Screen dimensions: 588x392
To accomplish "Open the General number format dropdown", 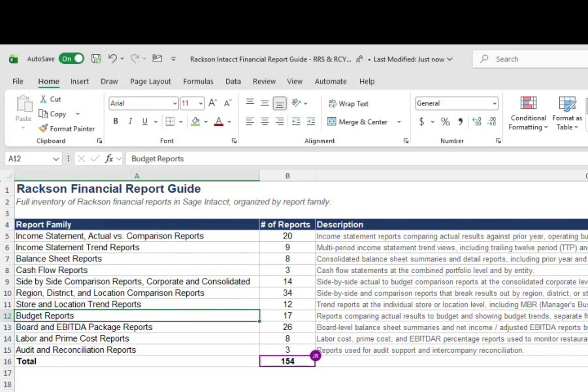I will pyautogui.click(x=495, y=103).
